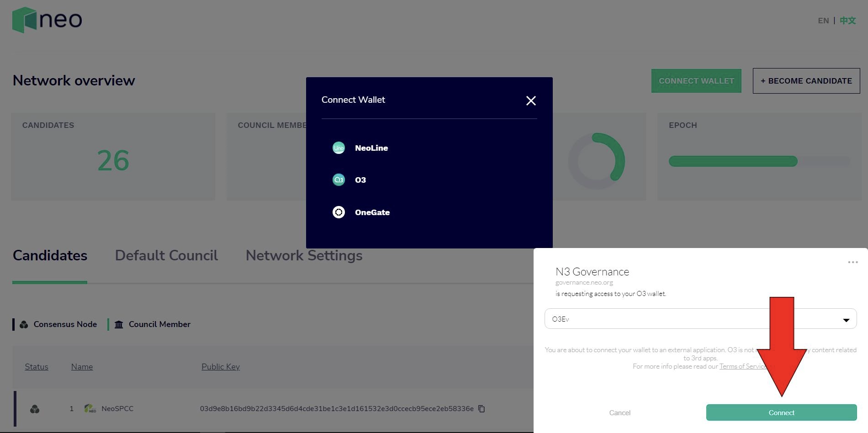This screenshot has width=868, height=433.
Task: Click the EPOCH card label
Action: tap(683, 125)
